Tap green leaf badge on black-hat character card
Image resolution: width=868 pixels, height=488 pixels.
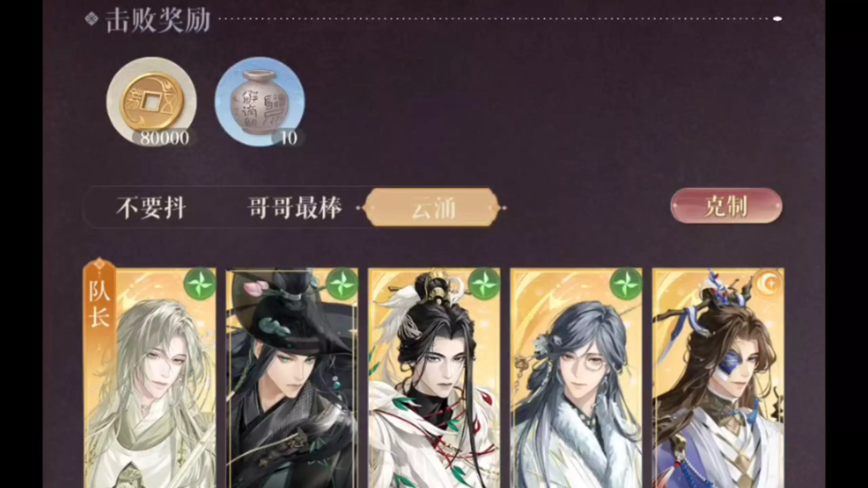[x=342, y=284]
